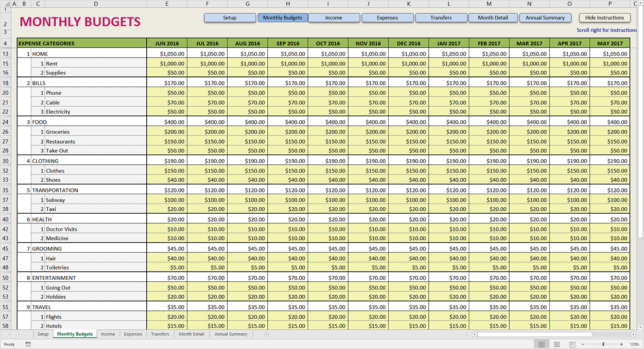The height and width of the screenshot is (349, 644).
Task: Switch to Page Layout view icon
Action: pyautogui.click(x=557, y=344)
